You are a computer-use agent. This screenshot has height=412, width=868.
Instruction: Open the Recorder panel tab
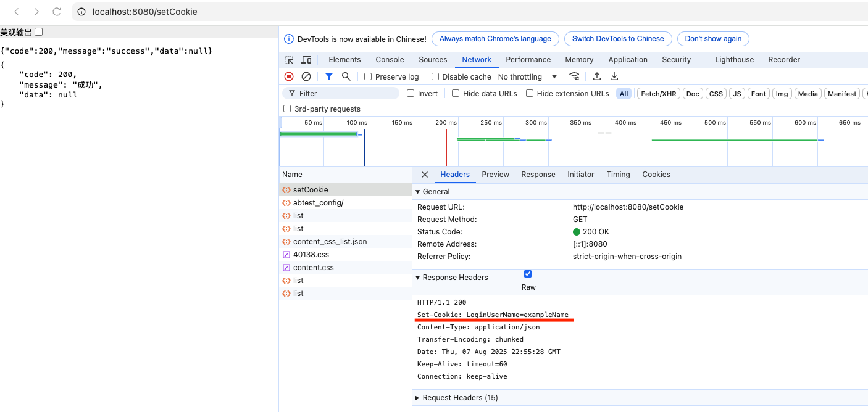tap(784, 60)
